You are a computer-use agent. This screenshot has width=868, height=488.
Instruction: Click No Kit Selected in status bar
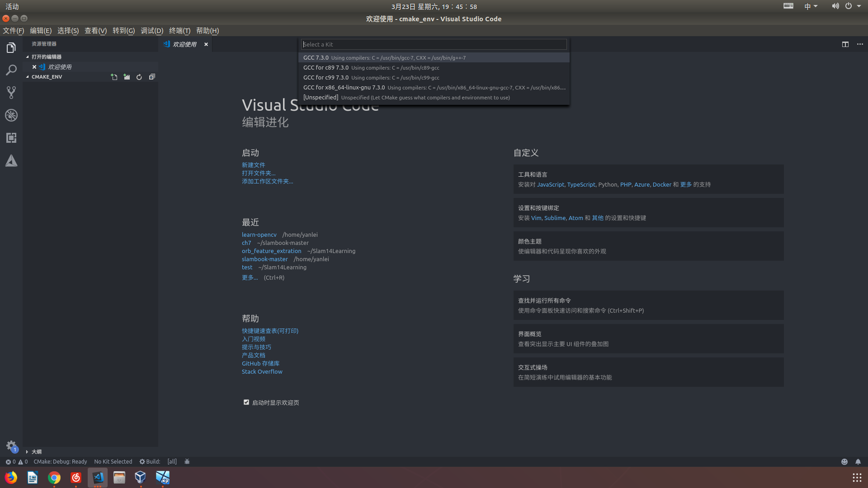tap(113, 461)
